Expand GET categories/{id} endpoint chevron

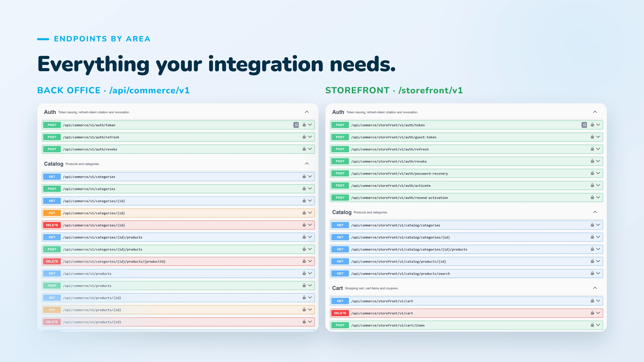tap(310, 201)
